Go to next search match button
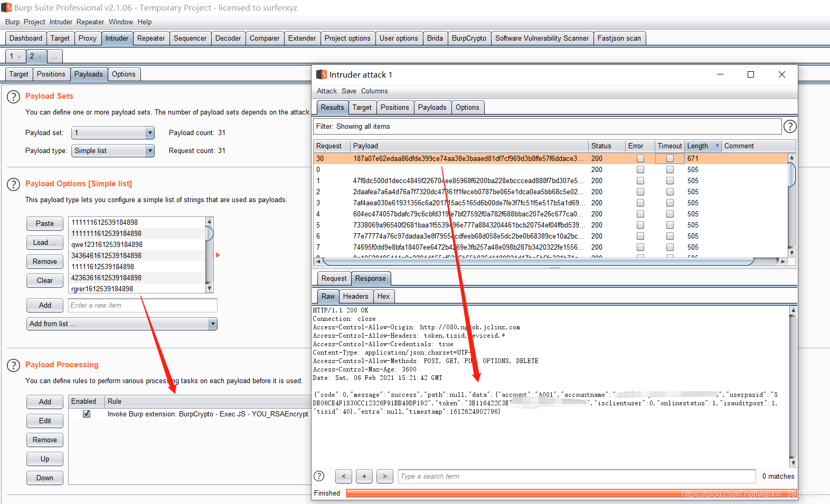Viewport: 830px width, 504px height. (385, 476)
